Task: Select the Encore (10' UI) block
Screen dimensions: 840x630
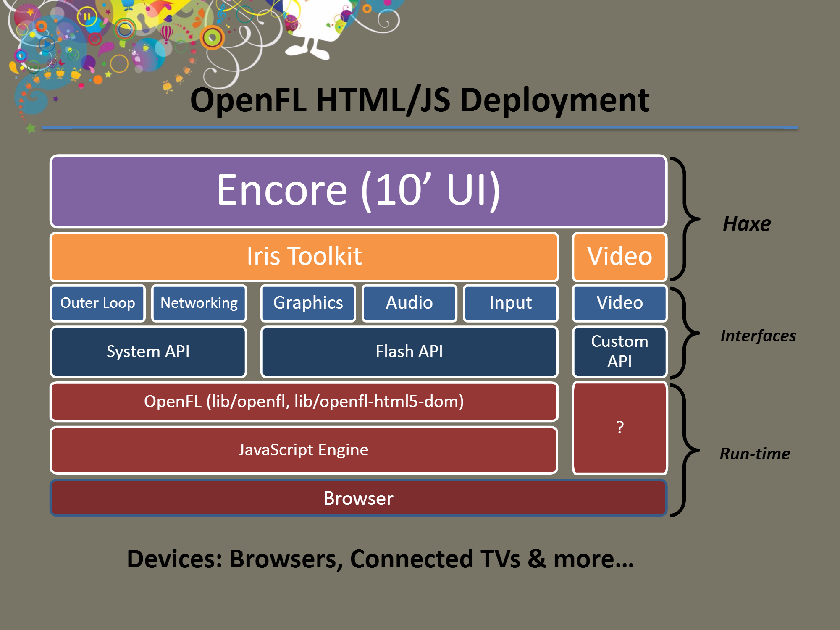Action: [359, 191]
